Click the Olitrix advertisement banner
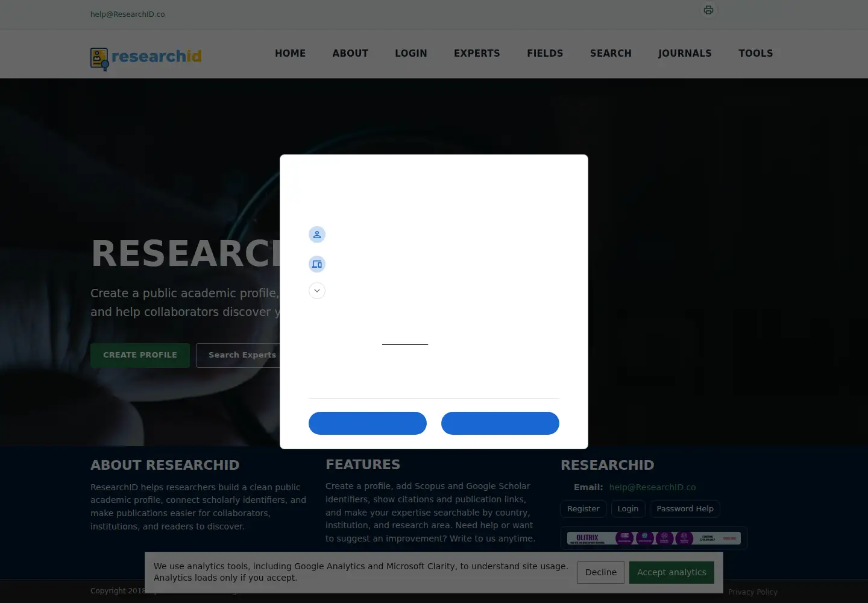Image resolution: width=868 pixels, height=603 pixels. tap(654, 538)
